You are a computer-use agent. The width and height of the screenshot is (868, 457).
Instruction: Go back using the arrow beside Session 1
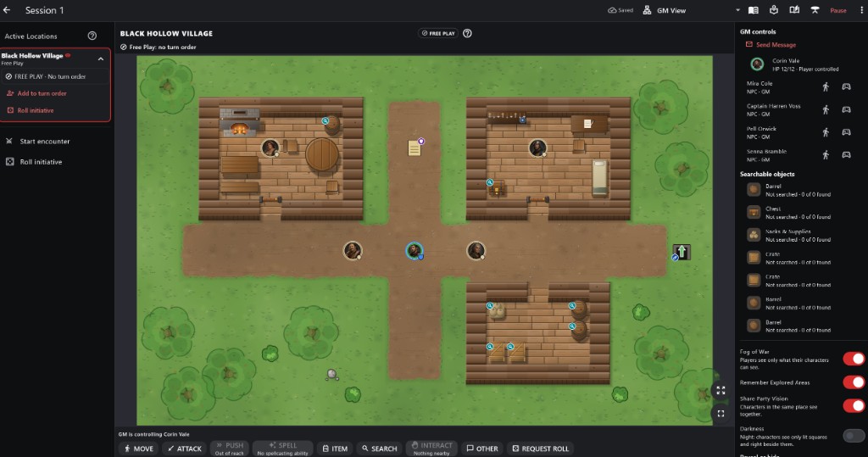click(x=7, y=10)
